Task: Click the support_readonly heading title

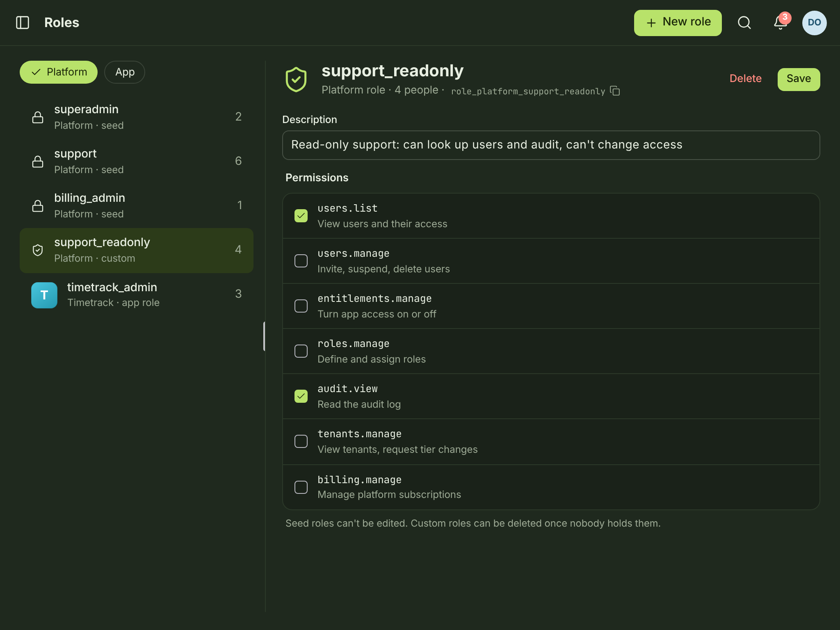Action: point(393,71)
